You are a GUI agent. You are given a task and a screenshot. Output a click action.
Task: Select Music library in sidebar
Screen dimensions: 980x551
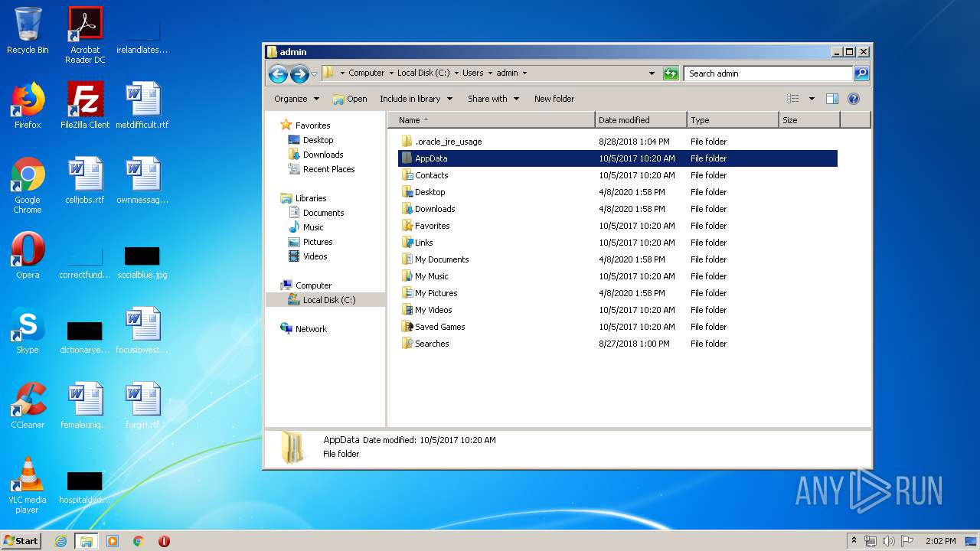click(x=313, y=227)
